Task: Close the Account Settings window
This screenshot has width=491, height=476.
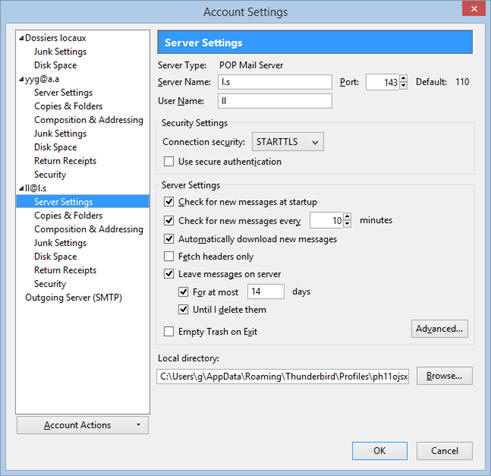Action: [x=474, y=8]
